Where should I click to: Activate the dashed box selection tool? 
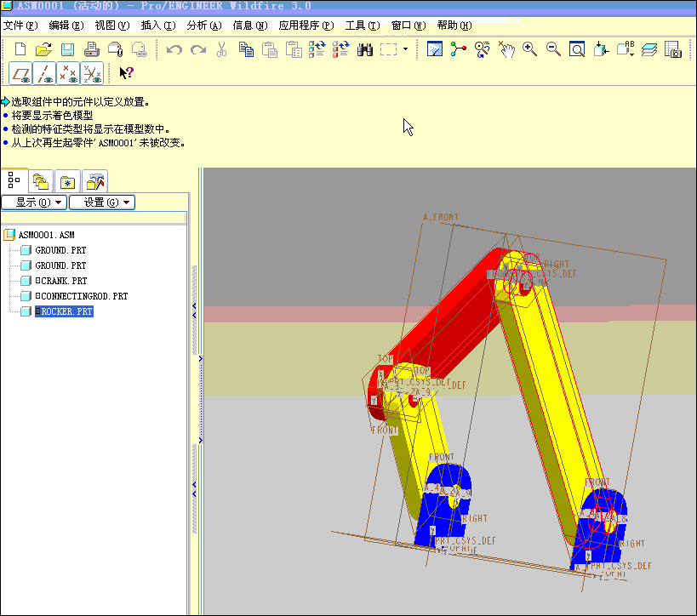389,49
